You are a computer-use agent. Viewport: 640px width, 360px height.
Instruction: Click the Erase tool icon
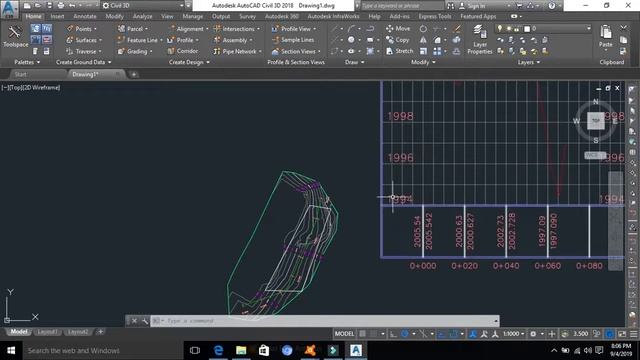[x=457, y=29]
